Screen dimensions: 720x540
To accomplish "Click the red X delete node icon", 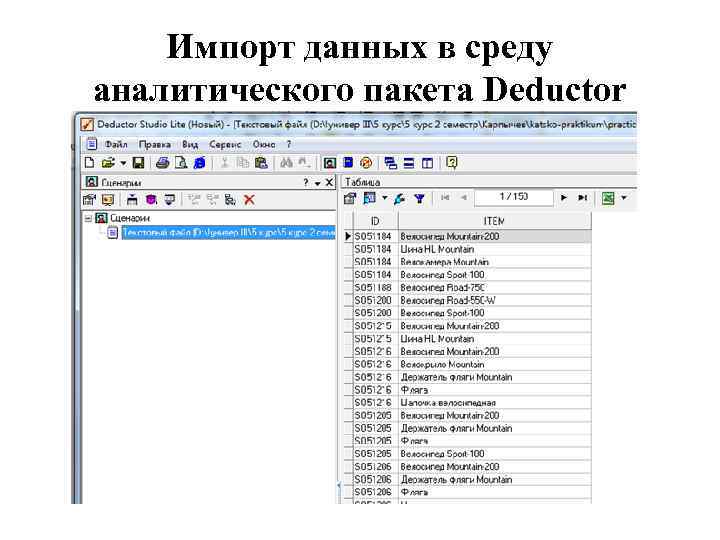I will point(249,200).
